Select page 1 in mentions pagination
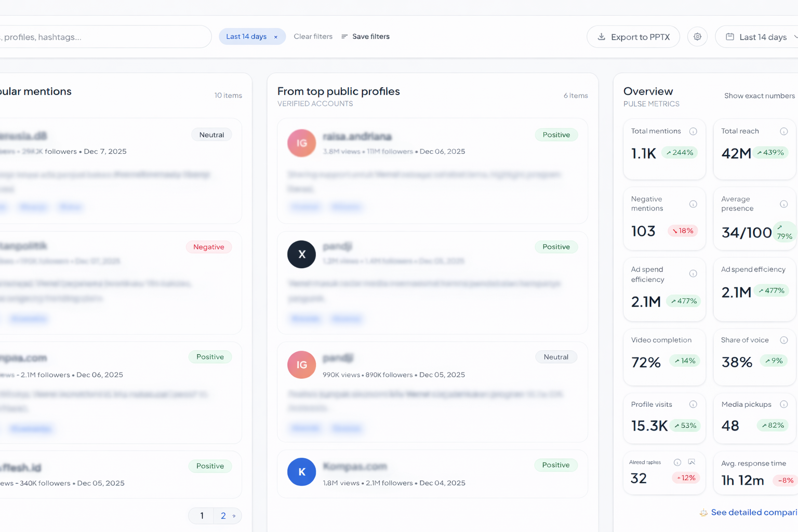 pos(202,516)
